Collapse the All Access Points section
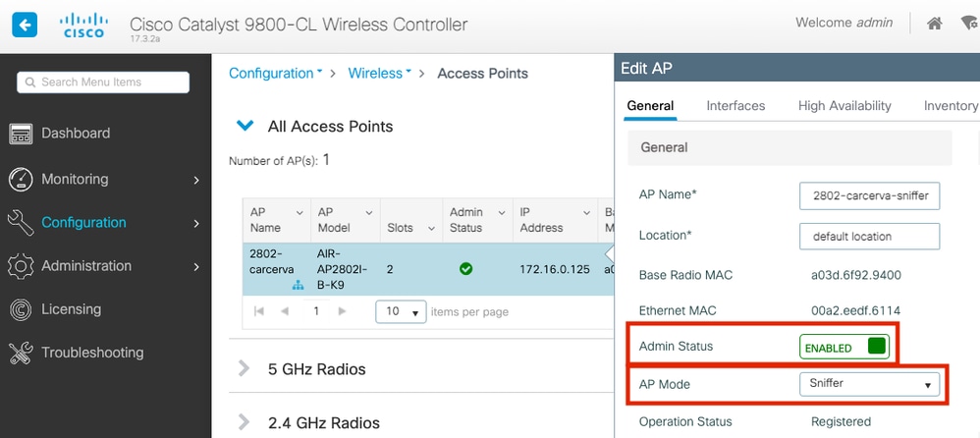The width and height of the screenshot is (980, 438). pyautogui.click(x=245, y=126)
